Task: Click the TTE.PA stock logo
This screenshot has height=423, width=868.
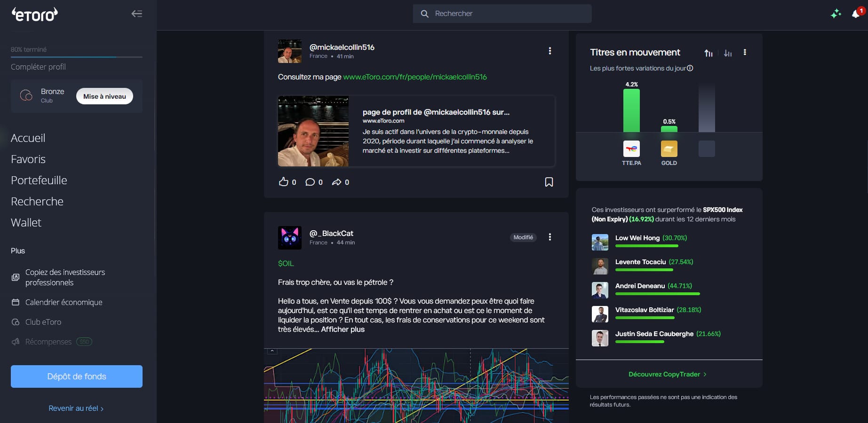Action: (631, 149)
